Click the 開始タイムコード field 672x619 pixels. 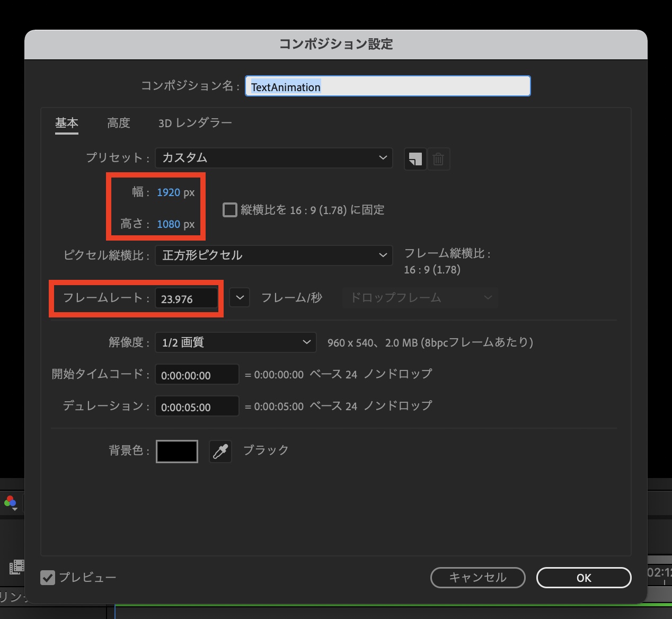pyautogui.click(x=197, y=375)
